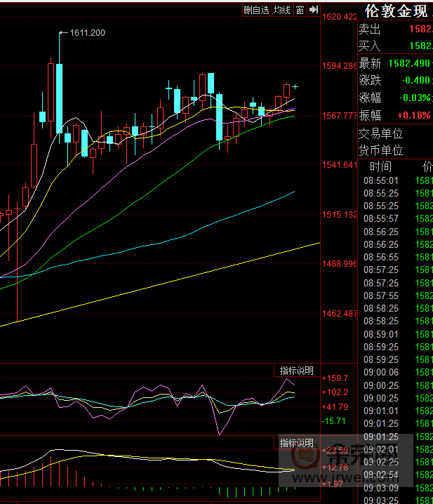Click the 1462.487 price axis label

tap(340, 313)
